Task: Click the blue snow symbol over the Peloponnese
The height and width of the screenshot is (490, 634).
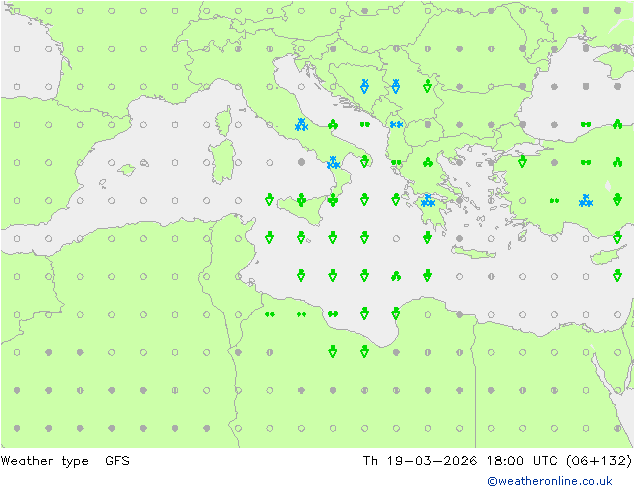Action: click(428, 201)
